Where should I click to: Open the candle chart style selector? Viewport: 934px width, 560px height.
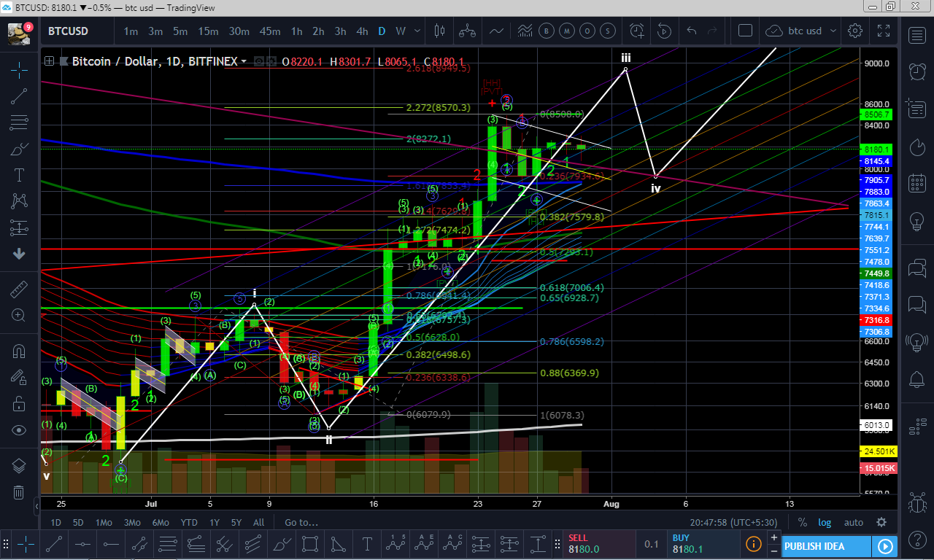pyautogui.click(x=439, y=31)
